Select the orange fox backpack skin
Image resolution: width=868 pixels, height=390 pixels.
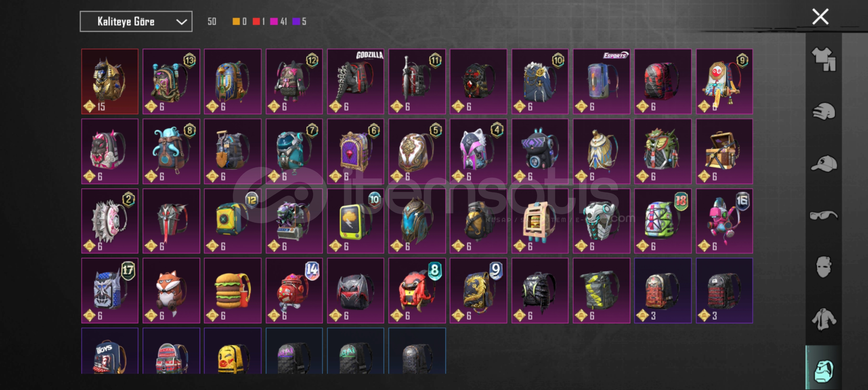171,291
